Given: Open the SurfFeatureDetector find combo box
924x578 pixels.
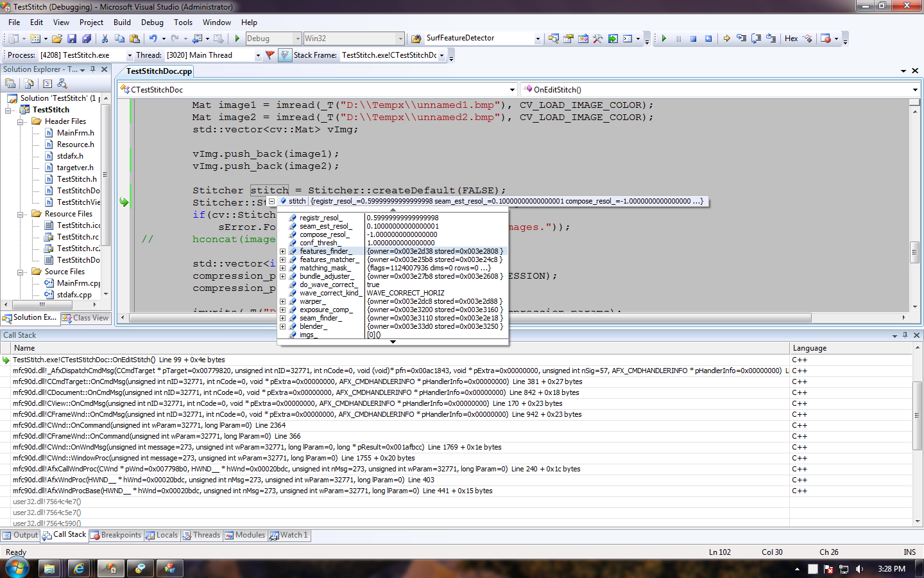Looking at the screenshot, I should pyautogui.click(x=538, y=39).
